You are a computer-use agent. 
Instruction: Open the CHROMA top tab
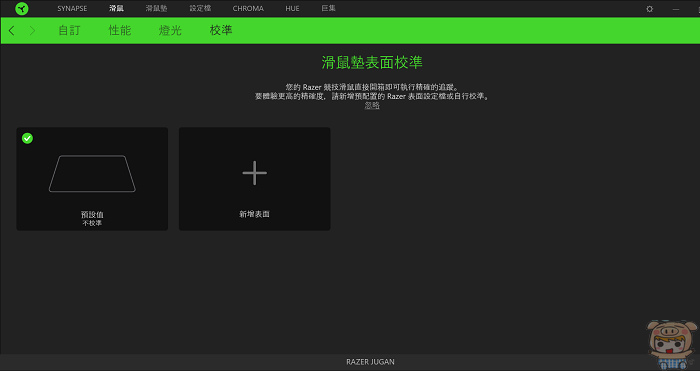248,8
